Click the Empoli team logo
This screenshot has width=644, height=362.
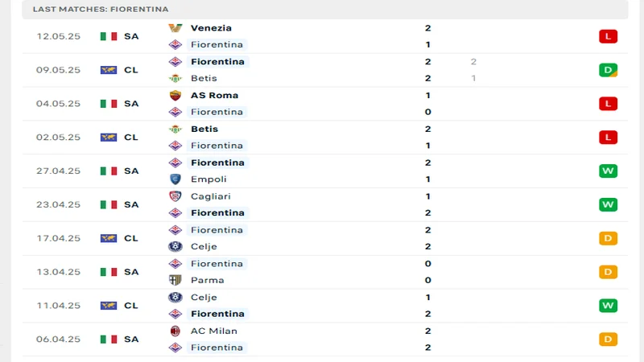pyautogui.click(x=175, y=179)
